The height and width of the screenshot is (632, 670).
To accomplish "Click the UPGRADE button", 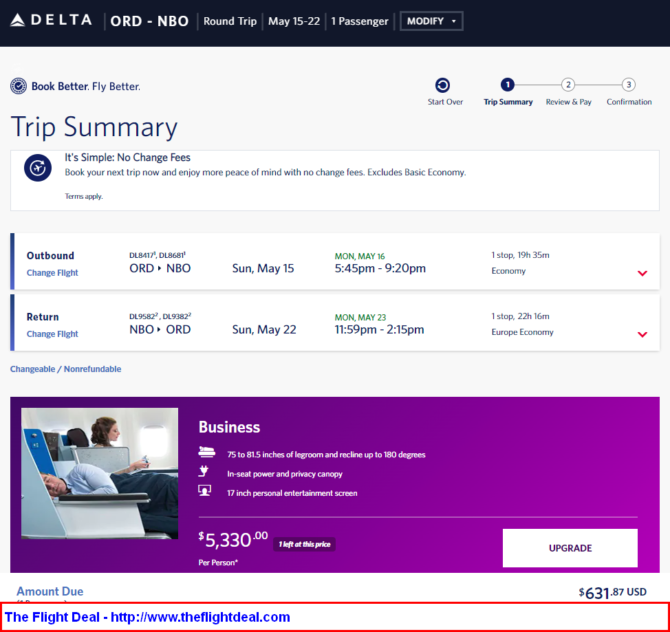I will coord(570,548).
